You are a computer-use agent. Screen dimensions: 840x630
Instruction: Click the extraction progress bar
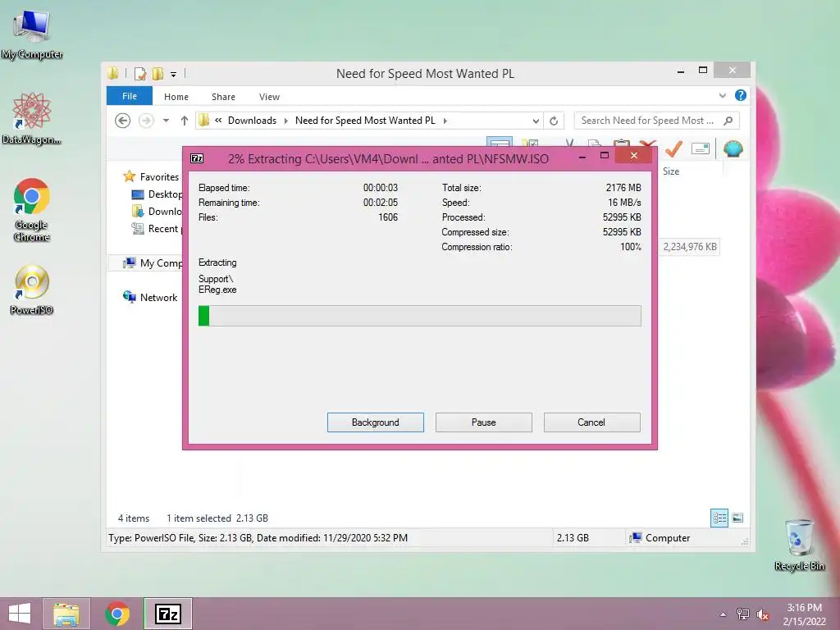point(419,316)
